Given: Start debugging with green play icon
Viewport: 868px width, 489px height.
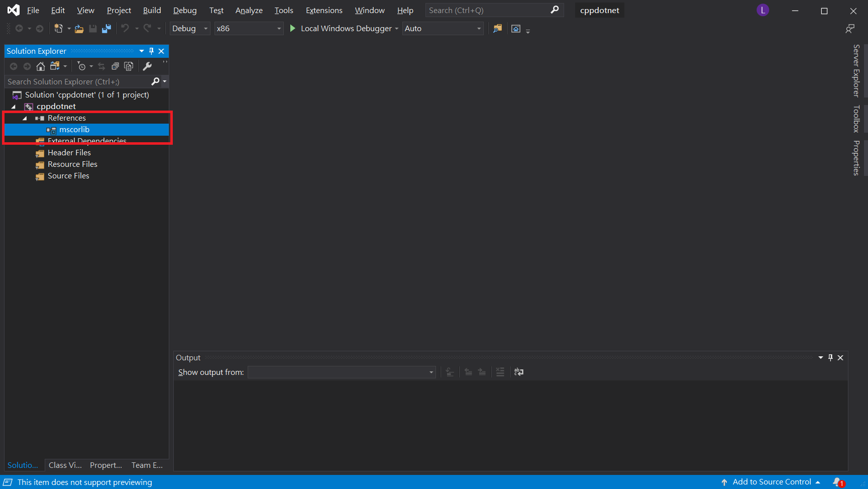Looking at the screenshot, I should coord(293,29).
